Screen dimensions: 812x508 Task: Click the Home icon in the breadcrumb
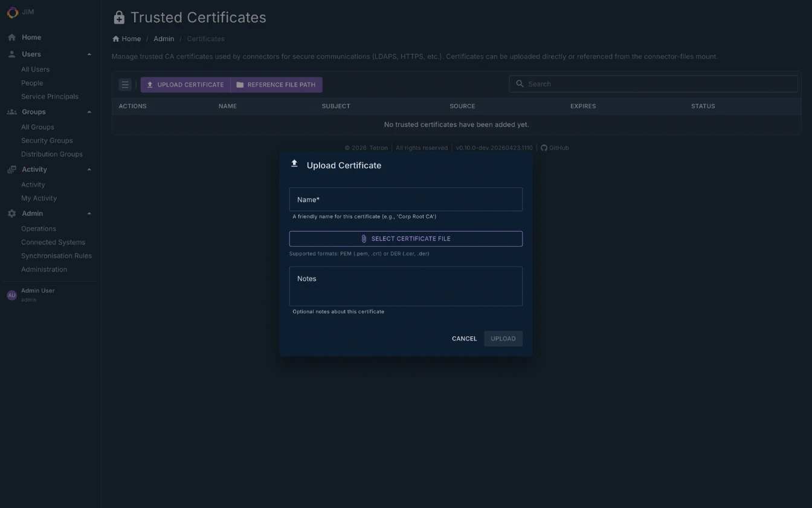(x=114, y=38)
